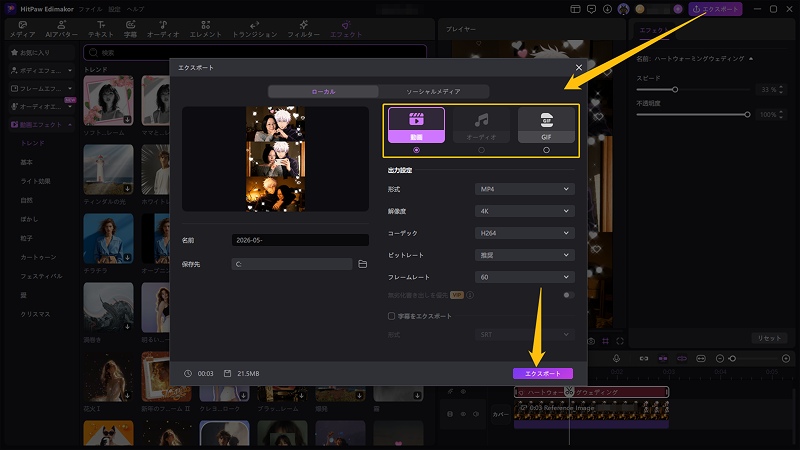800x450 pixels.
Task: Open オーディオ tool in top toolbar
Action: point(163,29)
